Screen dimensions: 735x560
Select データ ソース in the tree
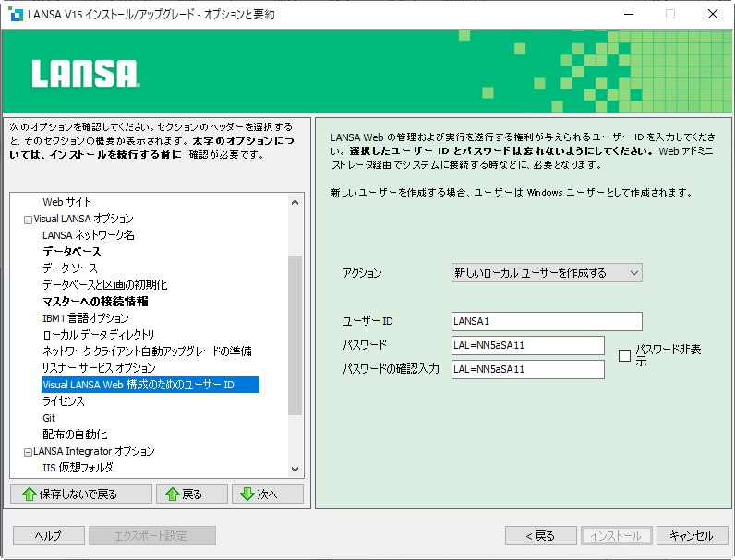(x=70, y=268)
